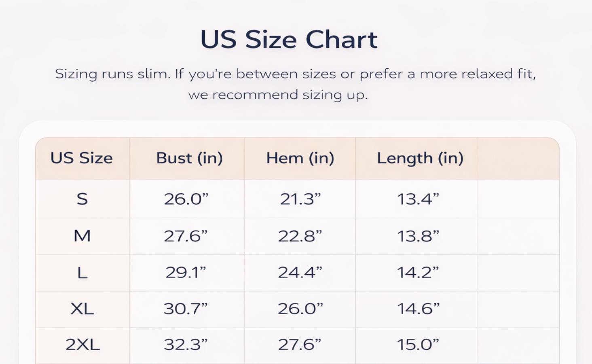592x364 pixels.
Task: Select the "Bust (in)" column header
Action: pyautogui.click(x=189, y=158)
